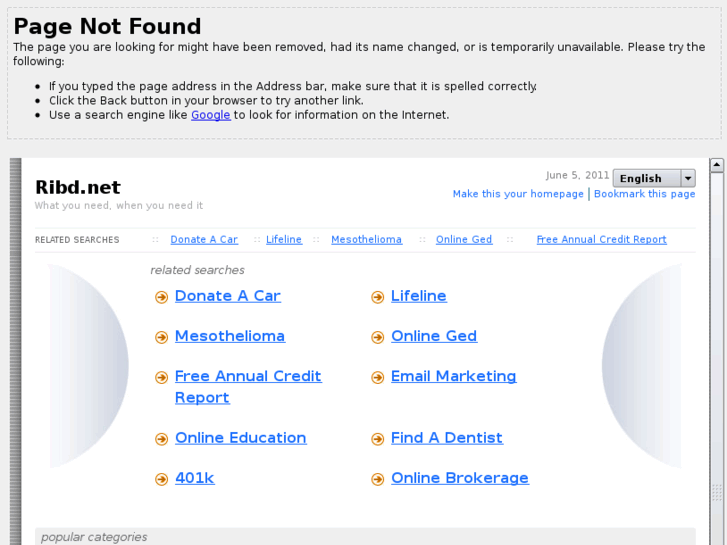Select Donate A Car in related searches bar

pyautogui.click(x=204, y=240)
